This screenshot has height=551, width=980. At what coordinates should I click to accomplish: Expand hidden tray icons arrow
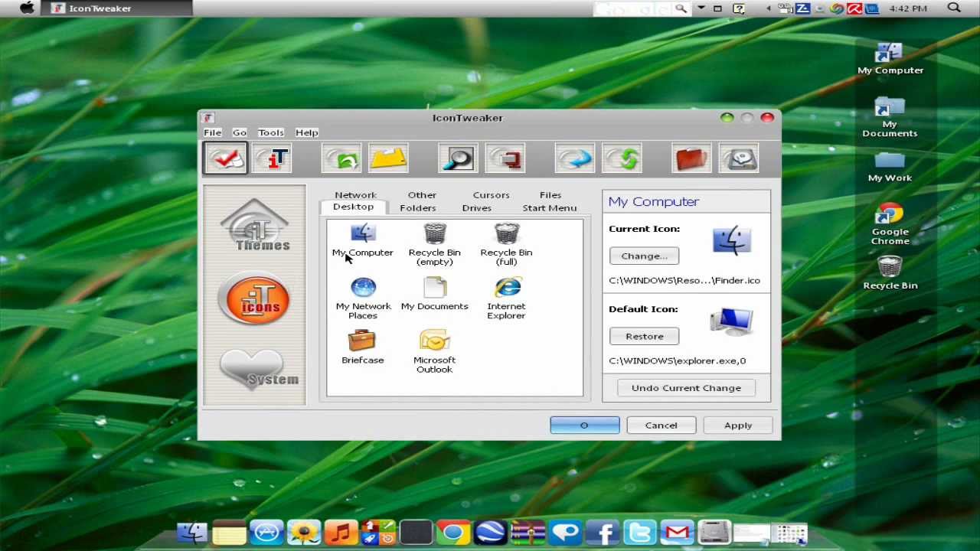point(769,8)
